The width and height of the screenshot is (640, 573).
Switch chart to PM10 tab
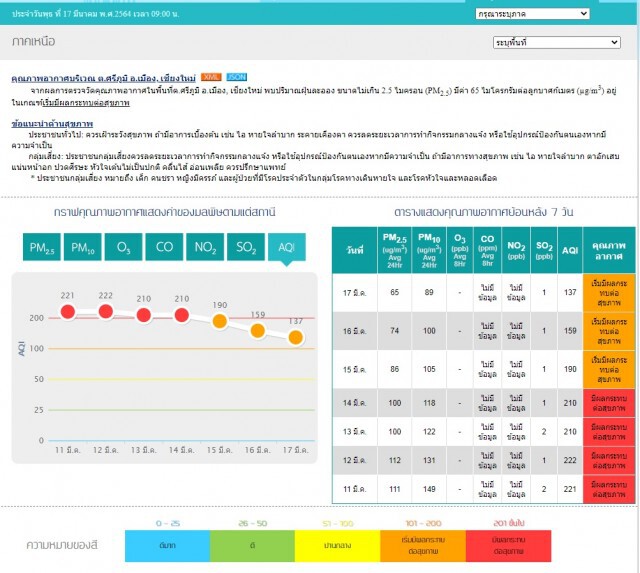click(x=82, y=247)
